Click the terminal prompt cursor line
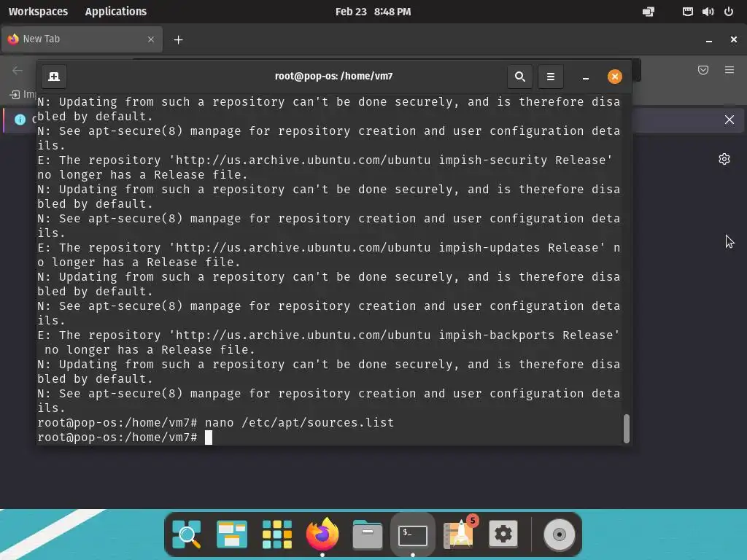 click(x=125, y=437)
